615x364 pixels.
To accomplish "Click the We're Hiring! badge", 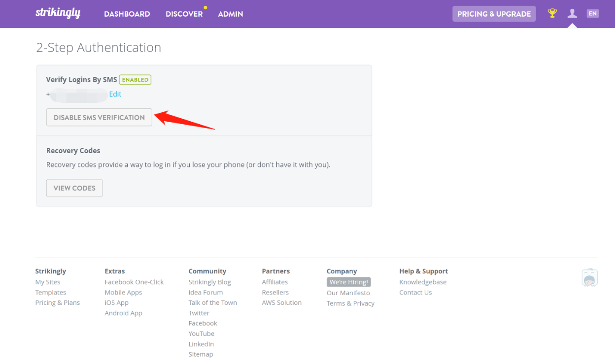I will coord(349,282).
